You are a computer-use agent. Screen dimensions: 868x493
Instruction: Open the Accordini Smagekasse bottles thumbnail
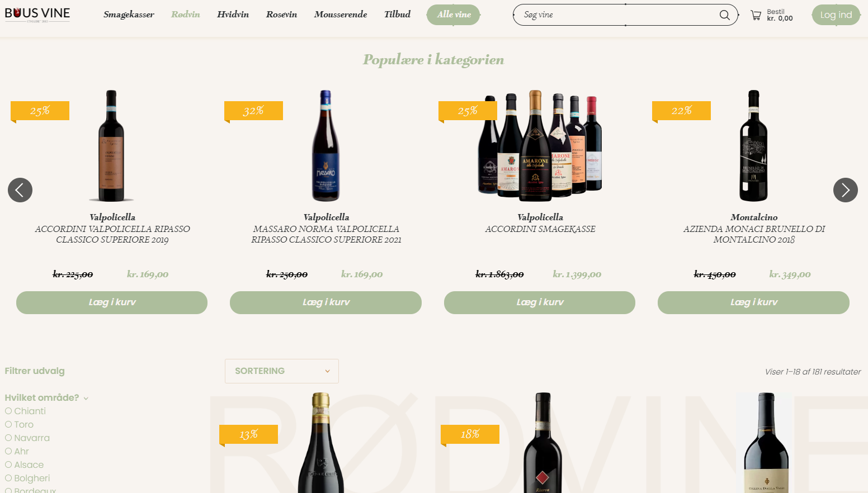[x=540, y=145]
